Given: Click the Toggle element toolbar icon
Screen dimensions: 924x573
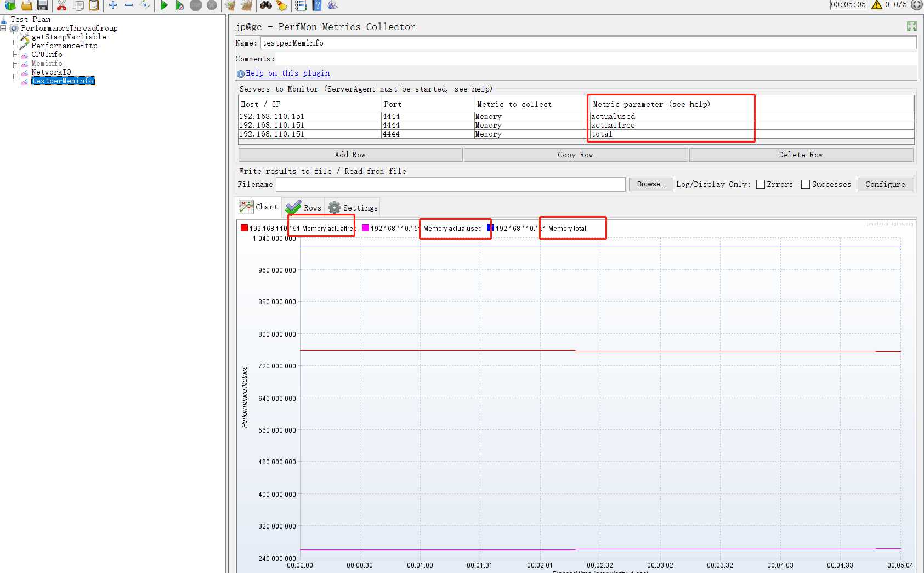Looking at the screenshot, I should click(145, 5).
